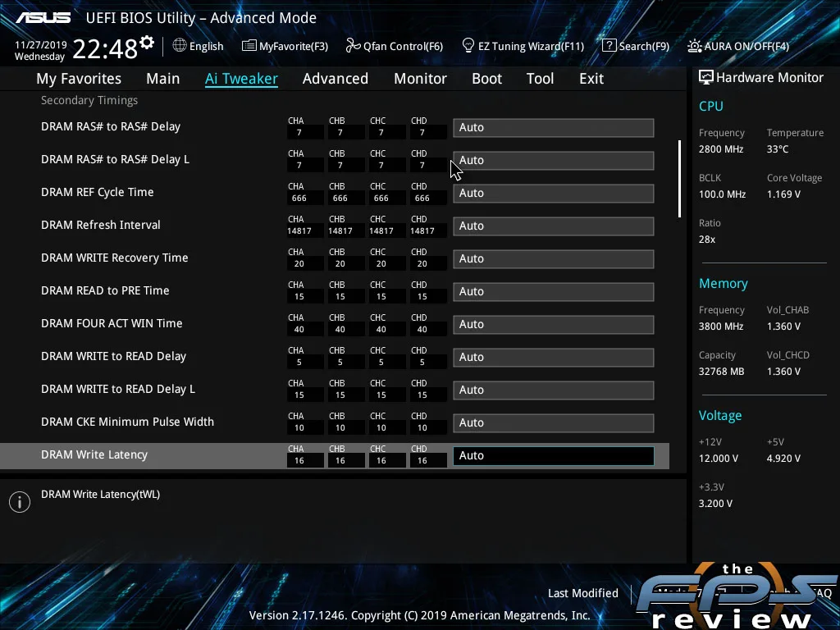Select the DRAM FOUR ACT WIN Time label
Viewport: 840px width, 630px height.
coord(112,323)
